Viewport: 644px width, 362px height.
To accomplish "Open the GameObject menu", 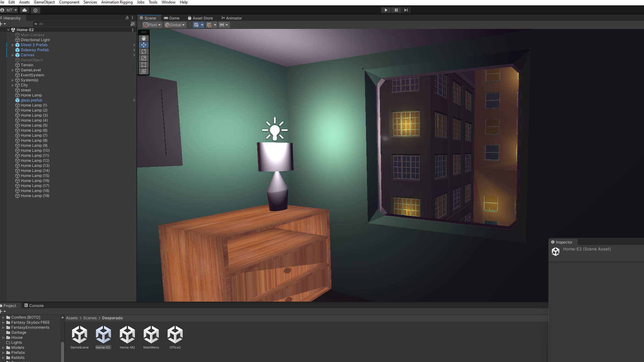I will pyautogui.click(x=44, y=2).
